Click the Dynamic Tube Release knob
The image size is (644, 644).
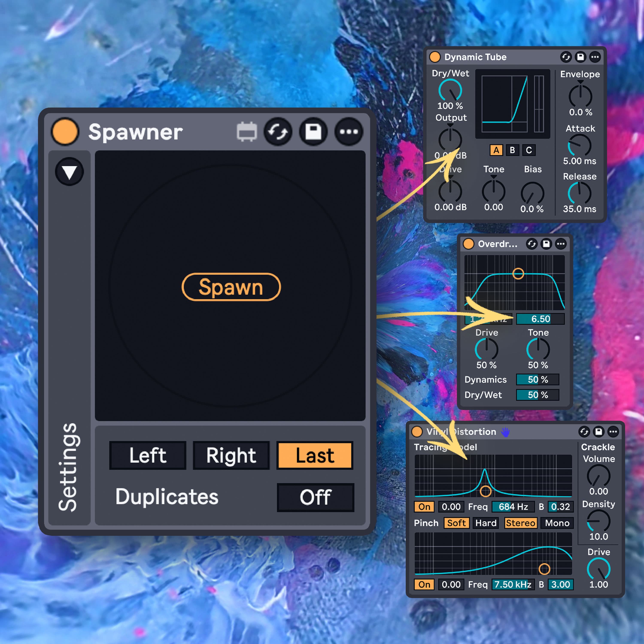(580, 193)
